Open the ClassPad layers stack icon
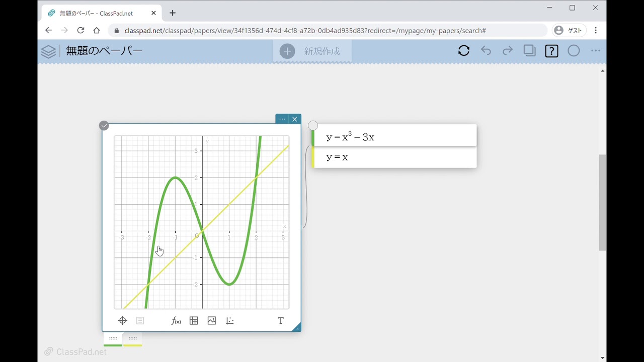Image resolution: width=644 pixels, height=362 pixels. click(x=48, y=51)
